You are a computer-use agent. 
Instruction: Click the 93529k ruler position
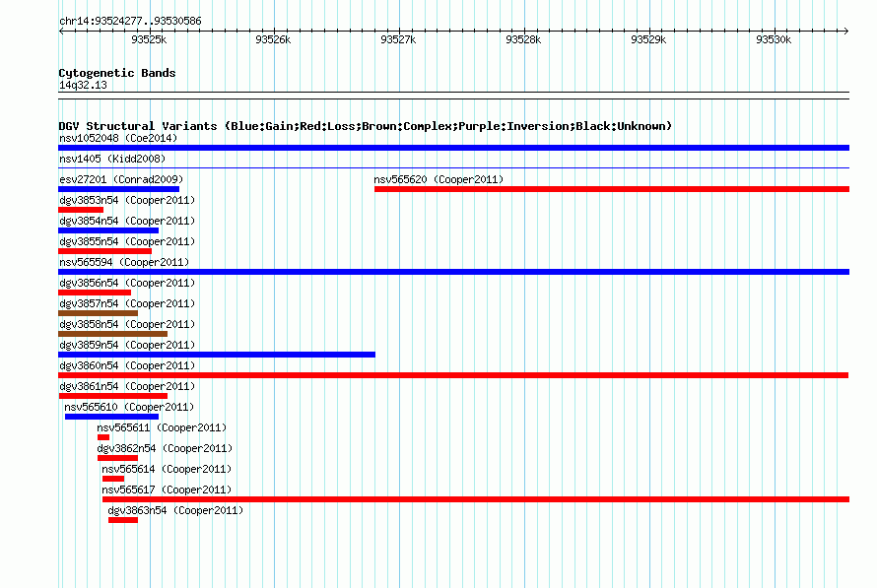648,39
